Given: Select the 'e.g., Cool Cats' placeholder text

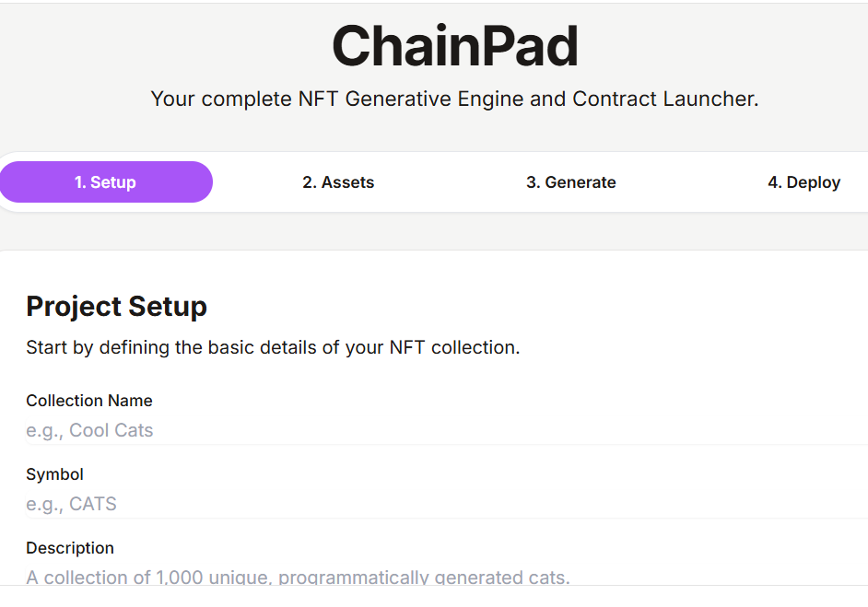Looking at the screenshot, I should (89, 430).
